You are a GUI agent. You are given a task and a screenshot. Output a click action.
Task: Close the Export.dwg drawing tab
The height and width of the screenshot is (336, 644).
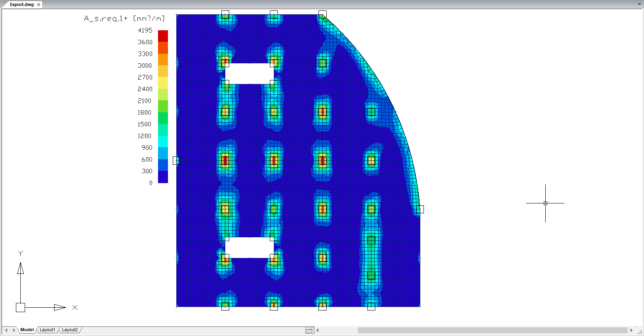pos(39,5)
